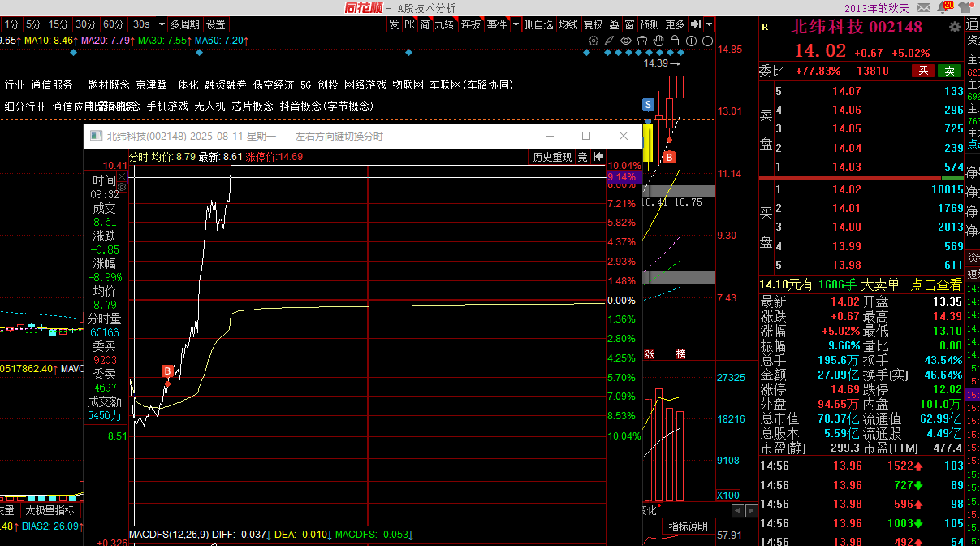Click the B marker on intraday chart
Image resolution: width=980 pixels, height=546 pixels.
(x=167, y=371)
